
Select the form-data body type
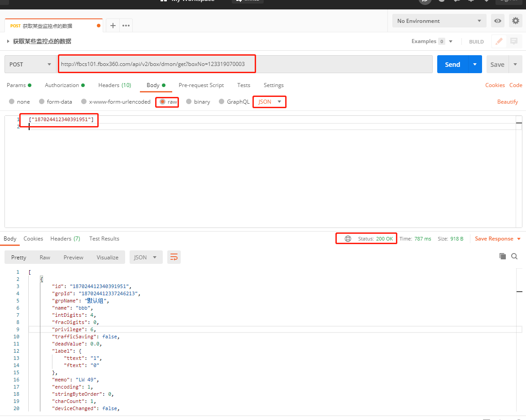click(56, 102)
